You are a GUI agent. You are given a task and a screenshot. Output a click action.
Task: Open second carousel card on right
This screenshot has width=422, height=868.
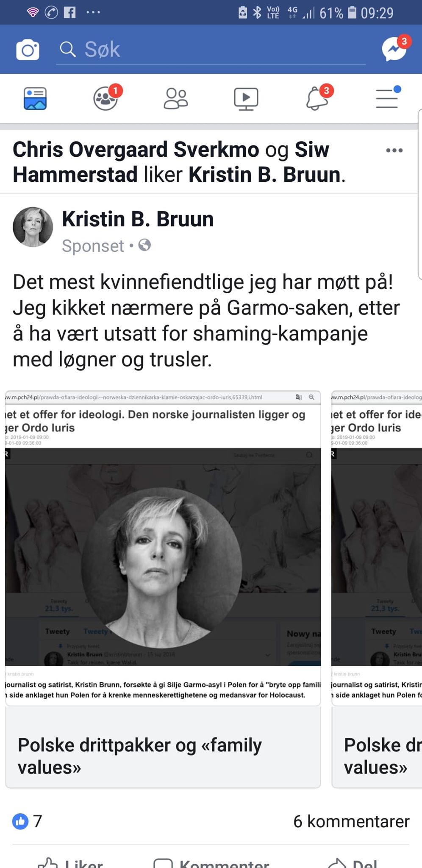tap(377, 589)
